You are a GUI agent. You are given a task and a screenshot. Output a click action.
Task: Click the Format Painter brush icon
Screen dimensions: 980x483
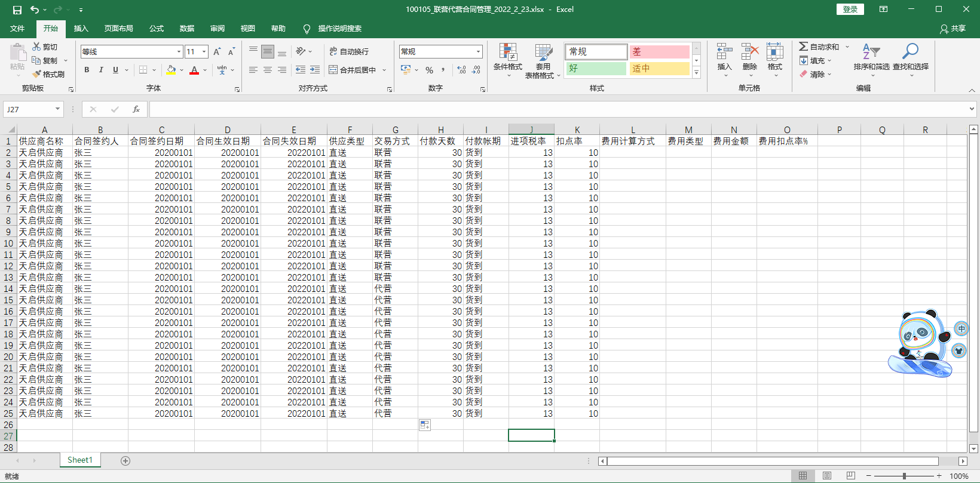click(x=37, y=74)
